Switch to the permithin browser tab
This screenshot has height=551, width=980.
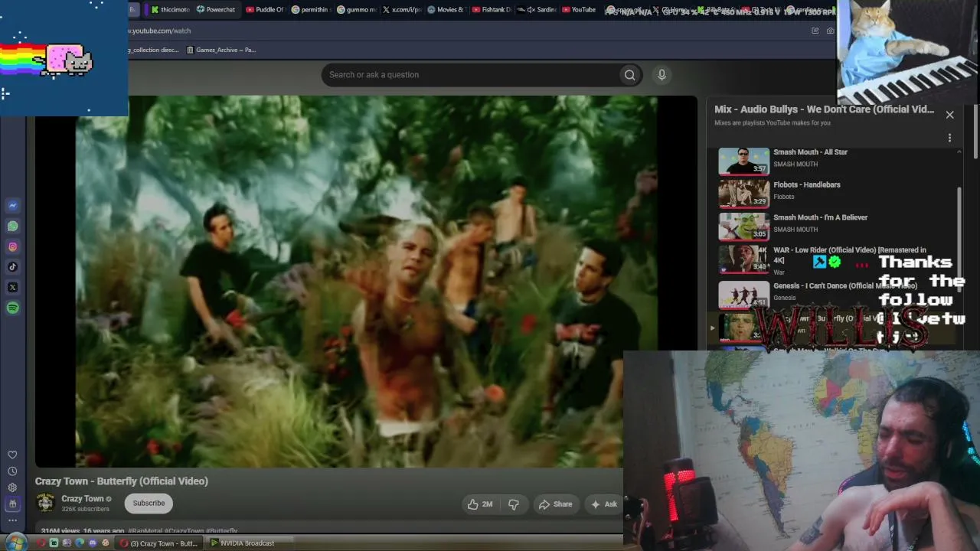[311, 9]
